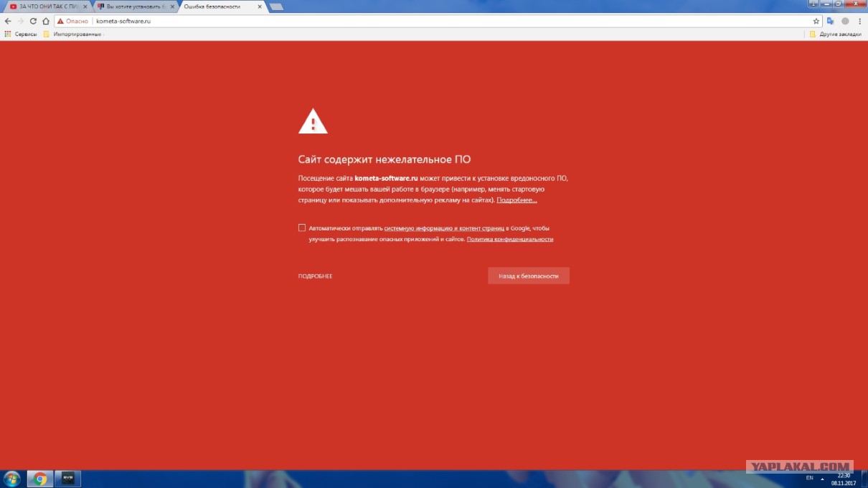Switch to the 'Вы хотите установить' tab

[136, 6]
